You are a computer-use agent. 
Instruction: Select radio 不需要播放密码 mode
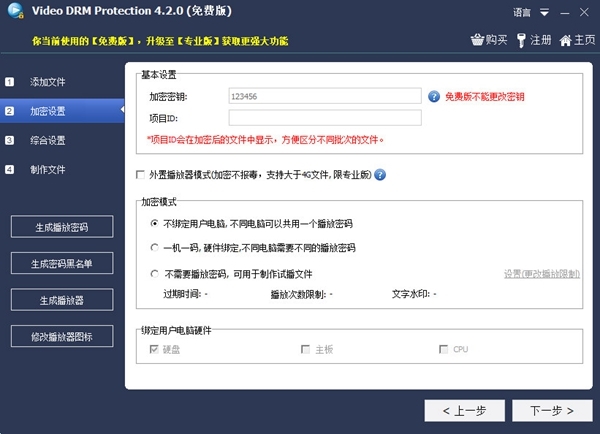coord(154,274)
